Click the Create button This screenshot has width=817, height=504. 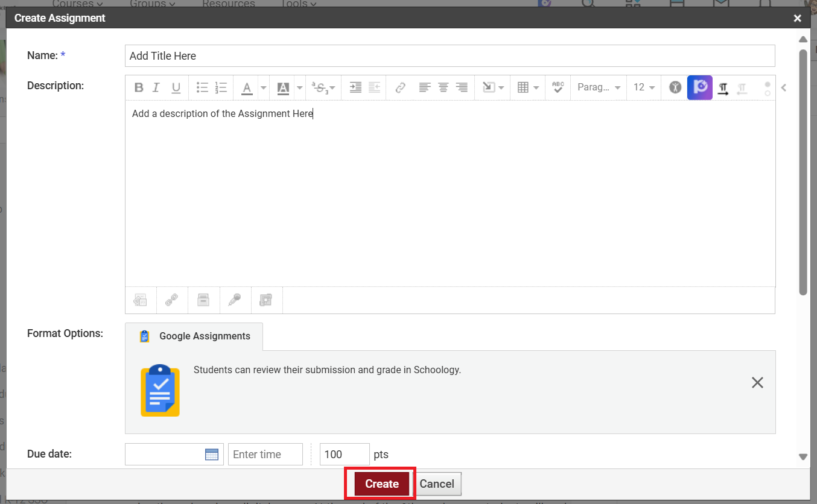(x=381, y=484)
